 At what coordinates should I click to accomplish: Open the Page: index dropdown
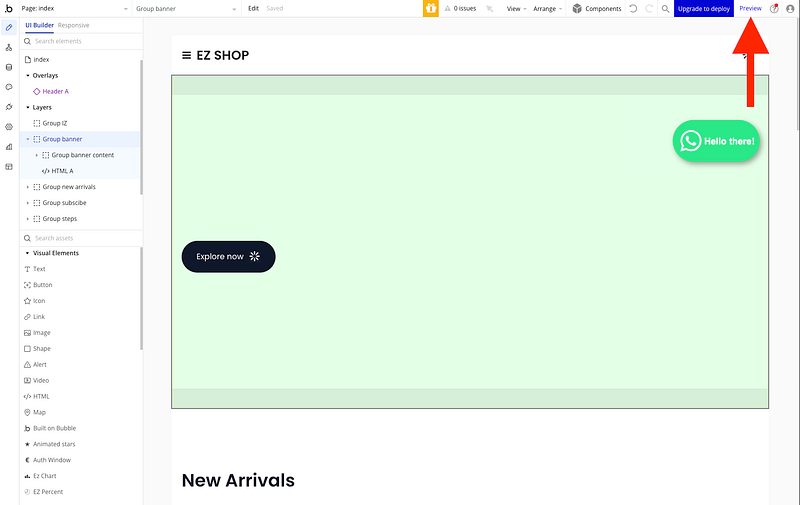pyautogui.click(x=72, y=8)
